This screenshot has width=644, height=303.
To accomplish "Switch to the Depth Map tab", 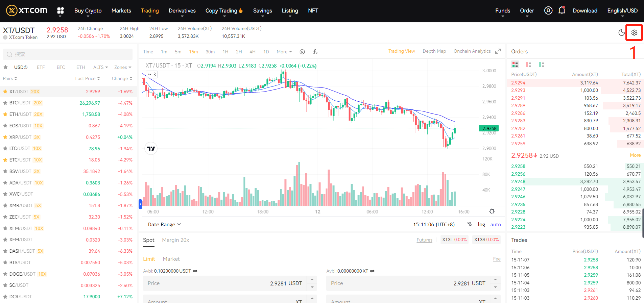I will coord(434,51).
